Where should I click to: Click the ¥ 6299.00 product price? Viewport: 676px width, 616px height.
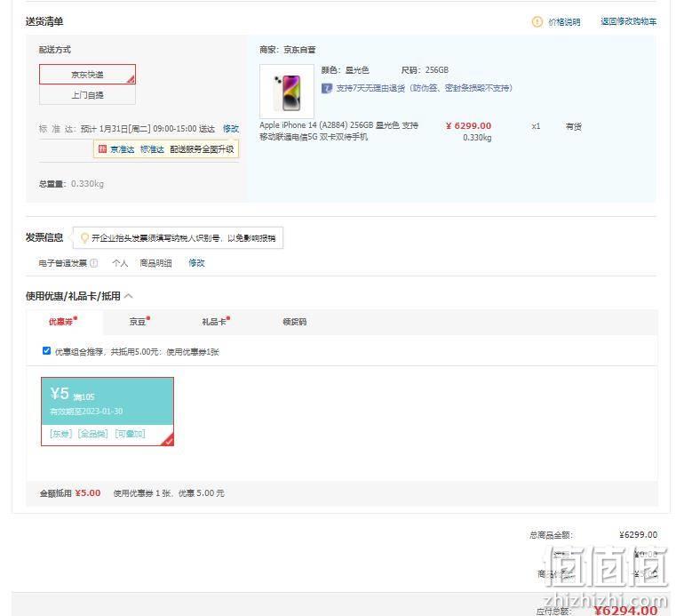pos(469,125)
